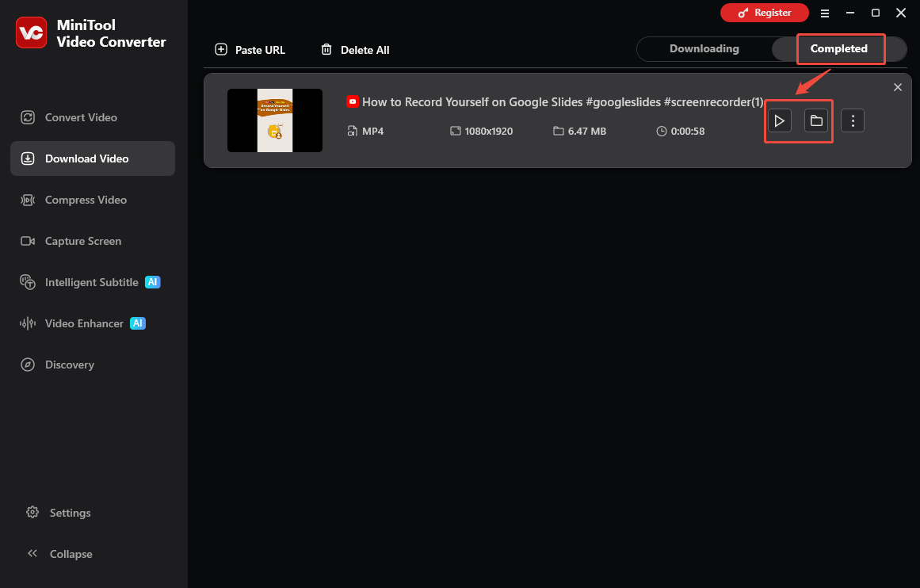Maximize the MiniTool window
This screenshot has width=920, height=588.
876,13
